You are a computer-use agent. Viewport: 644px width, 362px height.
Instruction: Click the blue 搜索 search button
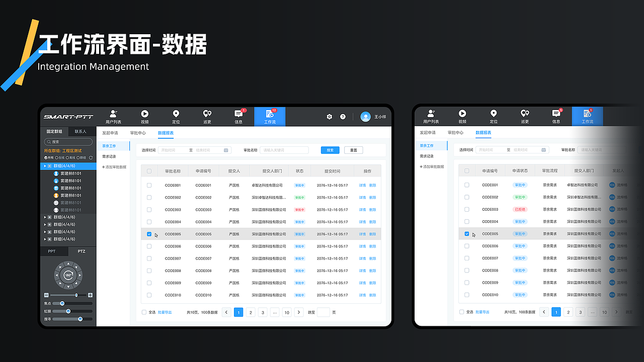coord(330,150)
